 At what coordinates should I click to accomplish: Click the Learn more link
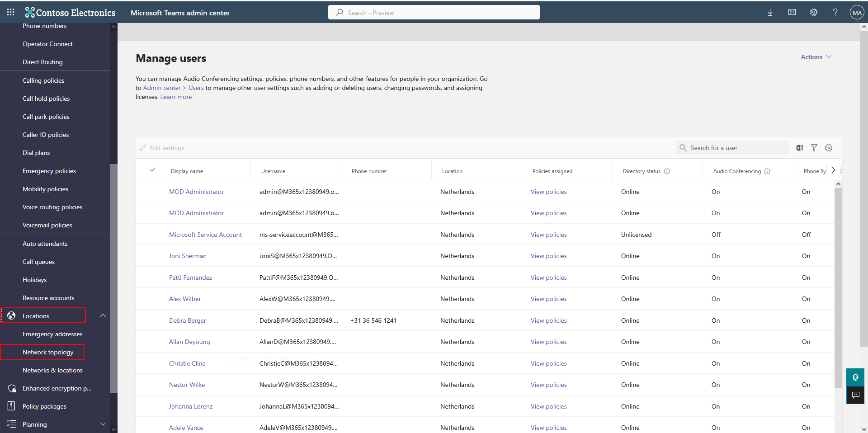176,97
